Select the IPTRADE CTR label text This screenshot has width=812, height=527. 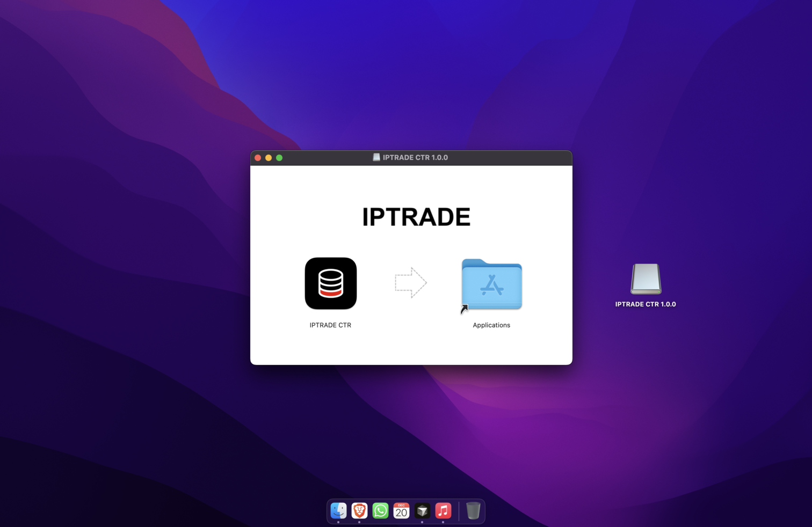pyautogui.click(x=330, y=325)
